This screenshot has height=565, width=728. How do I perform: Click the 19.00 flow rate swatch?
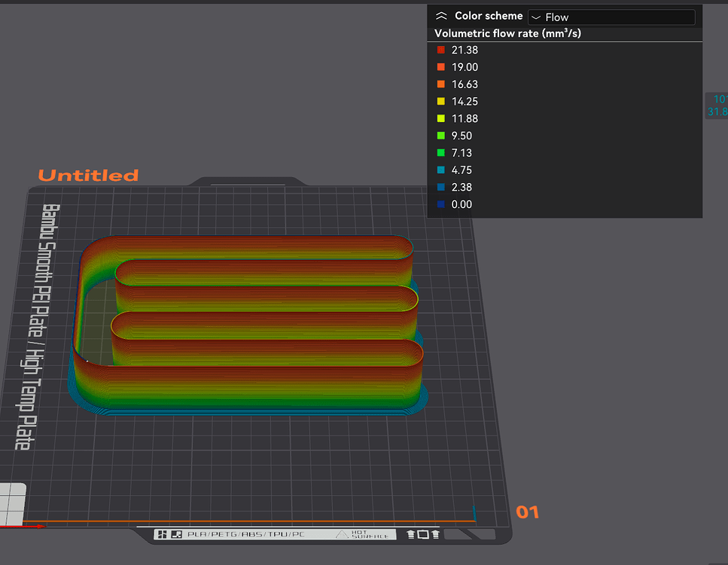441,67
